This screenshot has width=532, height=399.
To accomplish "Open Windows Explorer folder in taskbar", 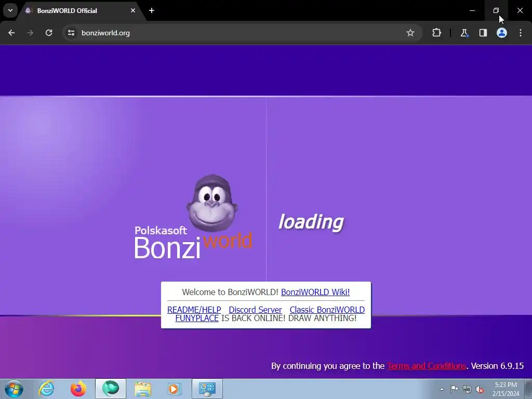I will 143,389.
